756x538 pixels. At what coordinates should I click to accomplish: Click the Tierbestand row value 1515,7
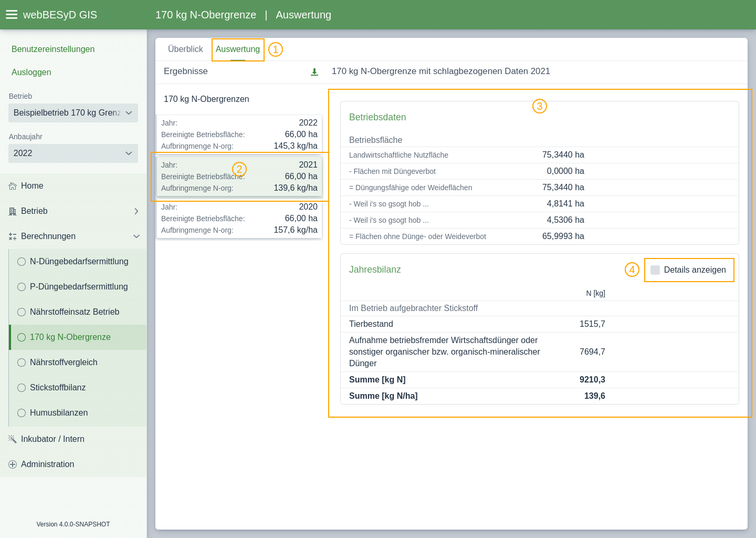592,324
